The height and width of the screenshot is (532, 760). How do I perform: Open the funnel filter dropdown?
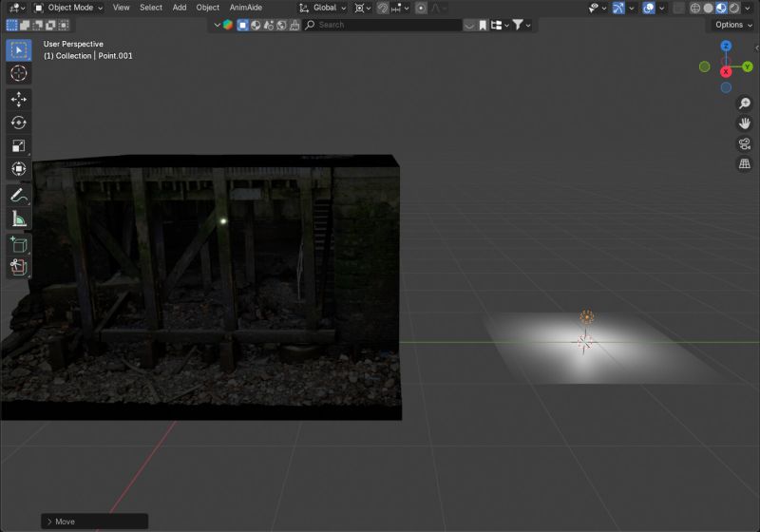(x=521, y=25)
